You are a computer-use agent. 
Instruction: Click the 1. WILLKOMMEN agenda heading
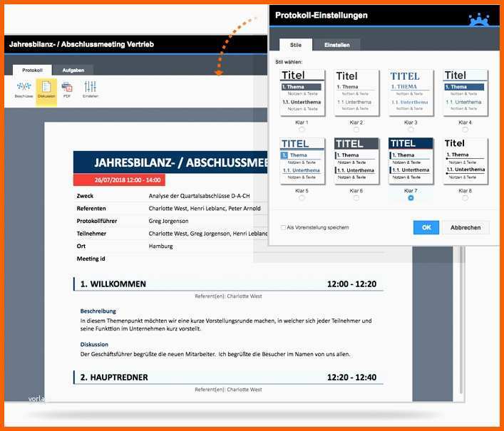point(113,284)
